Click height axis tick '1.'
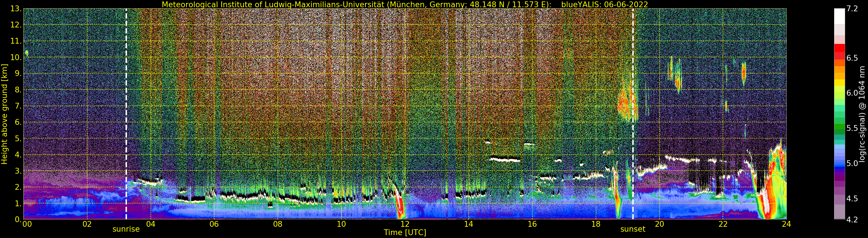The image size is (868, 238). click(18, 203)
